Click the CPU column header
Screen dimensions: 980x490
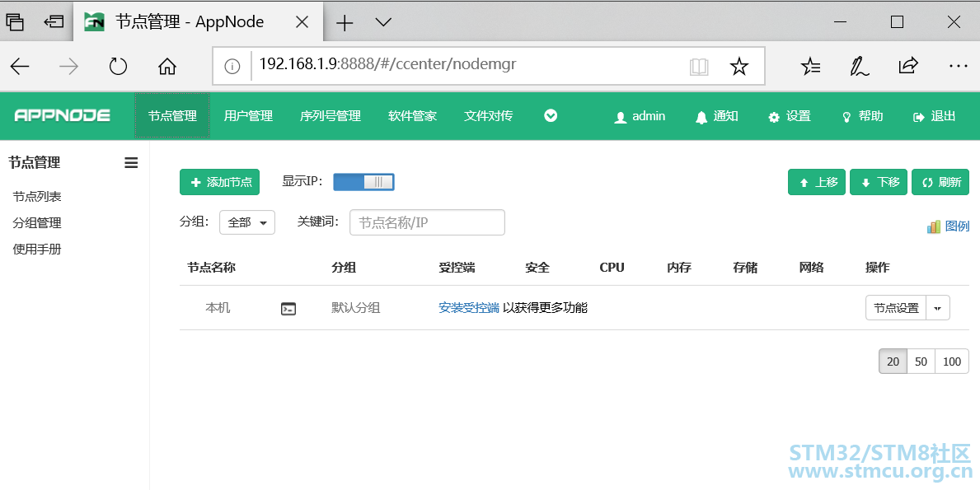[x=612, y=267]
